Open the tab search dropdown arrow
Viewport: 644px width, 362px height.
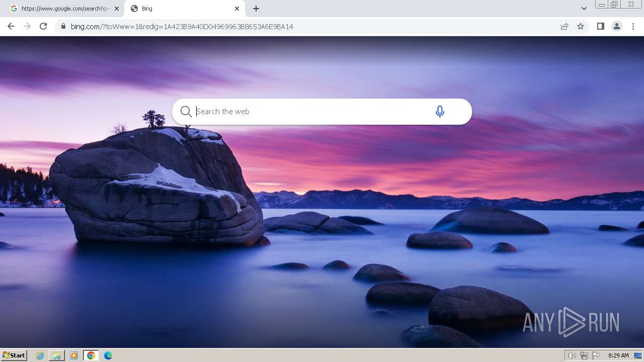pyautogui.click(x=584, y=9)
